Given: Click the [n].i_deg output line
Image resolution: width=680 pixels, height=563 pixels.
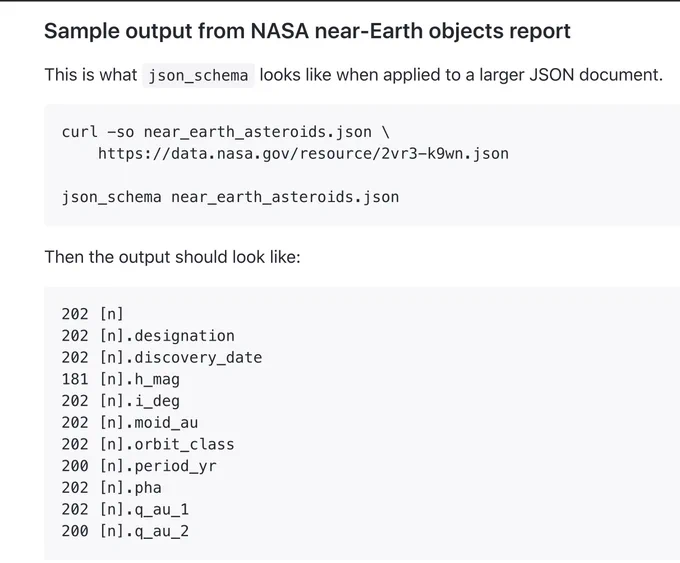Looking at the screenshot, I should pos(121,401).
